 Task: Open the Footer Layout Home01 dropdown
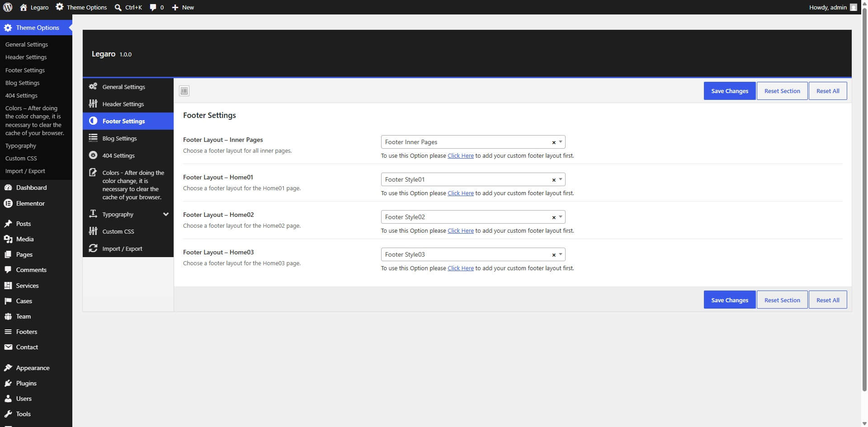pyautogui.click(x=473, y=179)
